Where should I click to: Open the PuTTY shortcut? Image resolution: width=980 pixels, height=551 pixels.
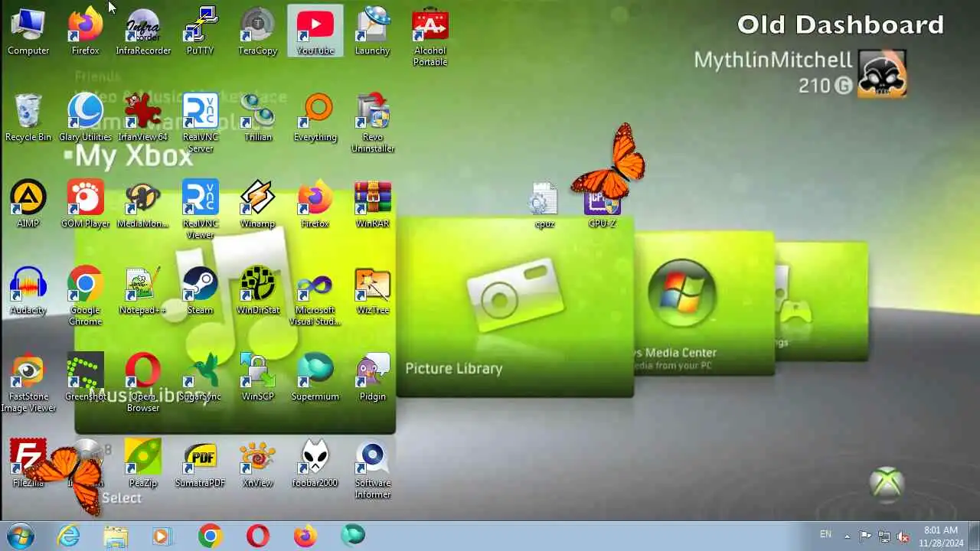click(x=201, y=32)
